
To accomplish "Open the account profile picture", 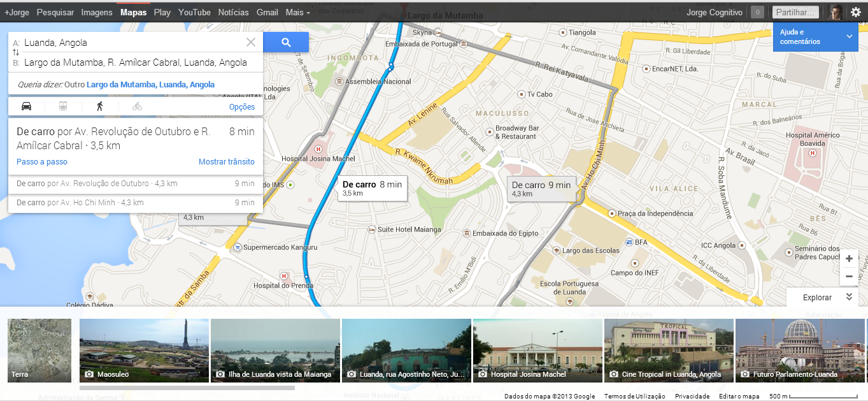I will 836,12.
